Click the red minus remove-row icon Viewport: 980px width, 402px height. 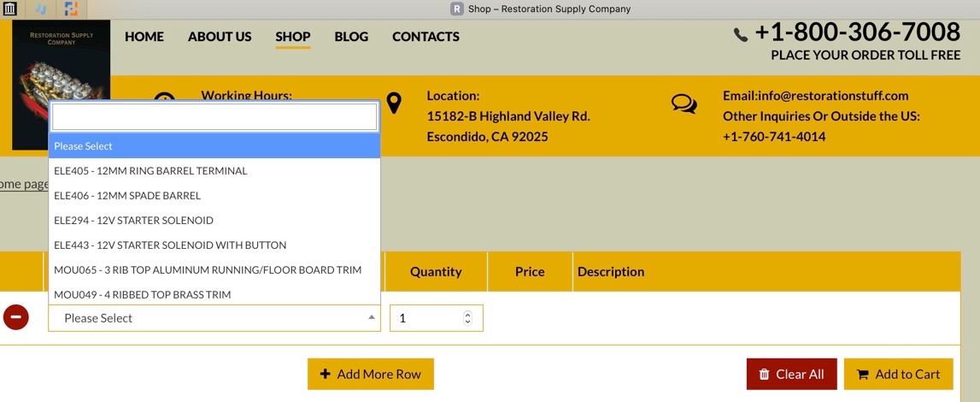15,317
